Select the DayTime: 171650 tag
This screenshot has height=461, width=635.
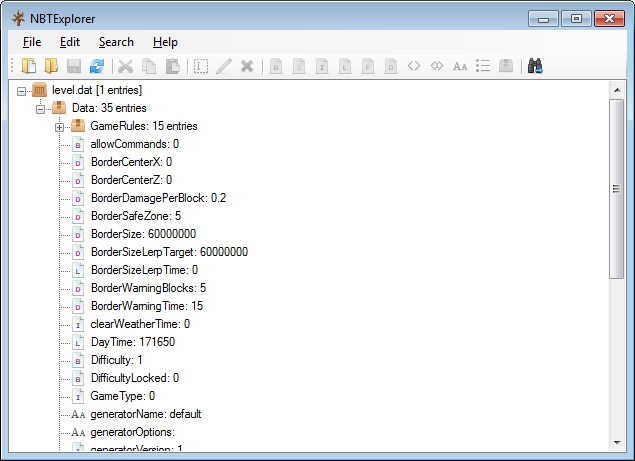[133, 342]
